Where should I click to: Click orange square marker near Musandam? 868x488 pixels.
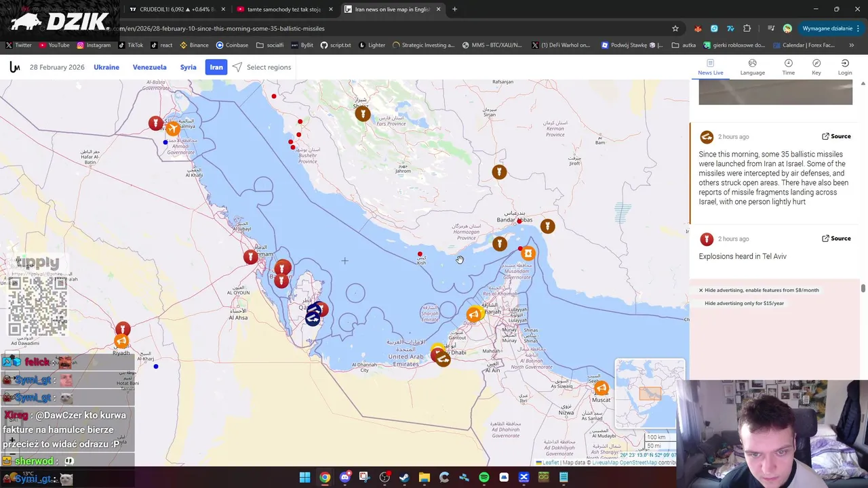tap(528, 254)
